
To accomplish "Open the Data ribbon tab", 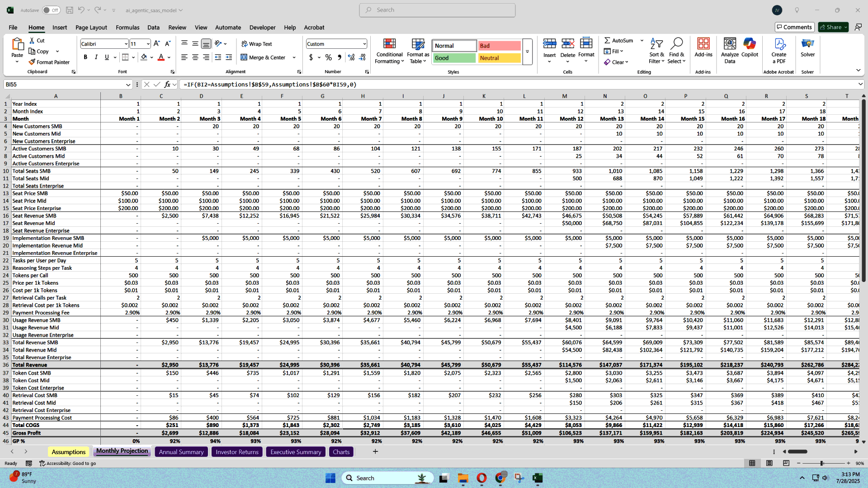I will (153, 28).
